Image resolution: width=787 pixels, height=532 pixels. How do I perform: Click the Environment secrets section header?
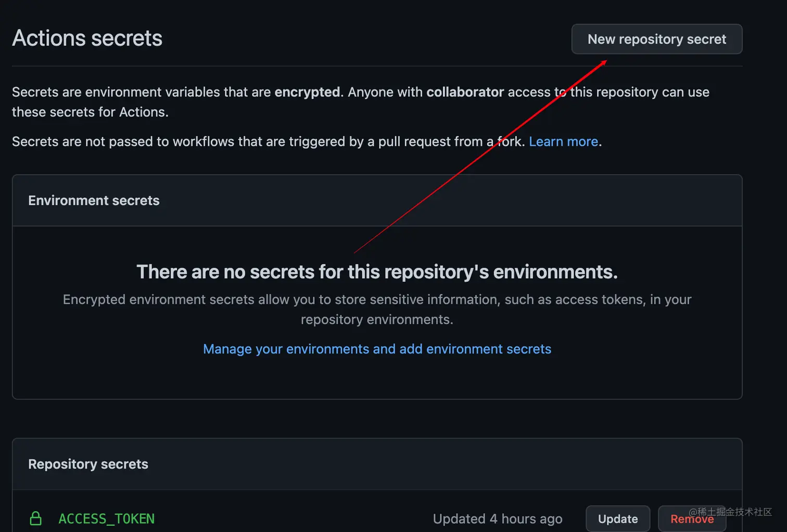pos(94,200)
